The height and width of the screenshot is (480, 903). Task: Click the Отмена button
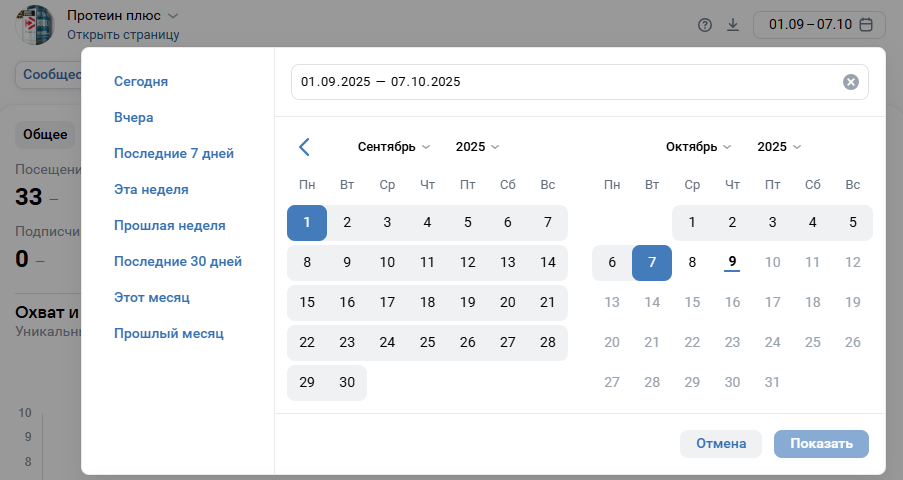coord(721,444)
